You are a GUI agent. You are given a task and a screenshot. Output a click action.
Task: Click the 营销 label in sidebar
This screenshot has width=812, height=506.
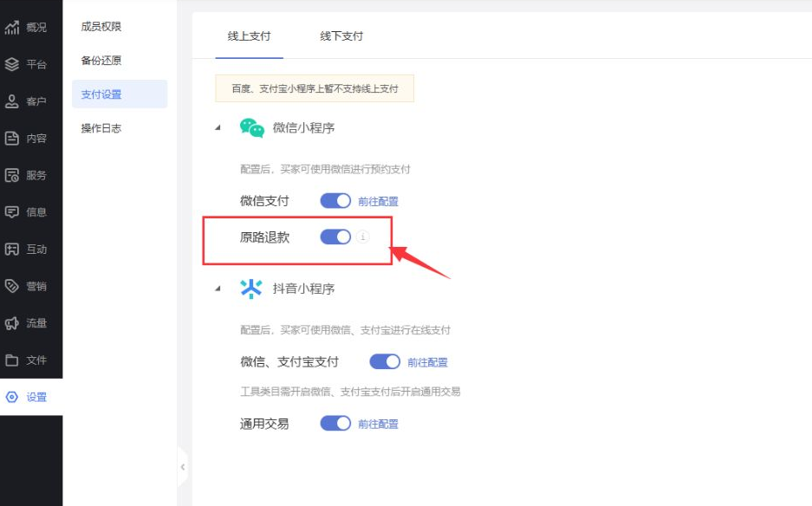tap(36, 287)
